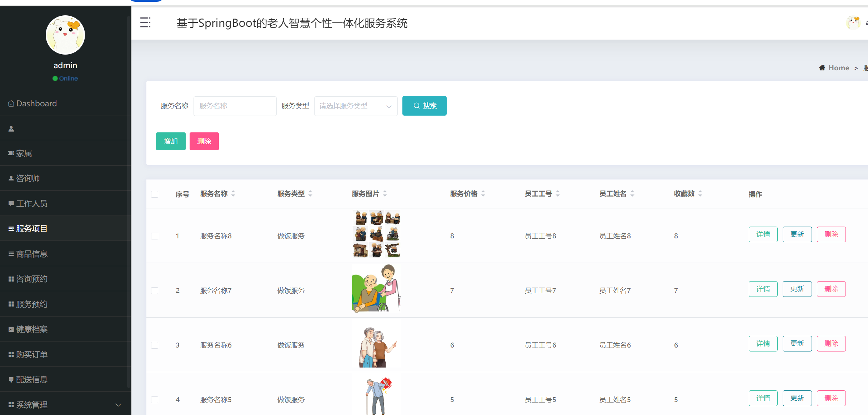The image size is (868, 415).
Task: Tick the checkbox on row 3
Action: (x=155, y=345)
